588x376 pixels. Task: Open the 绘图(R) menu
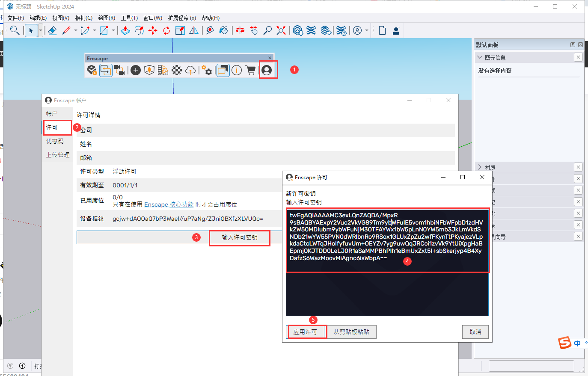[x=107, y=18]
